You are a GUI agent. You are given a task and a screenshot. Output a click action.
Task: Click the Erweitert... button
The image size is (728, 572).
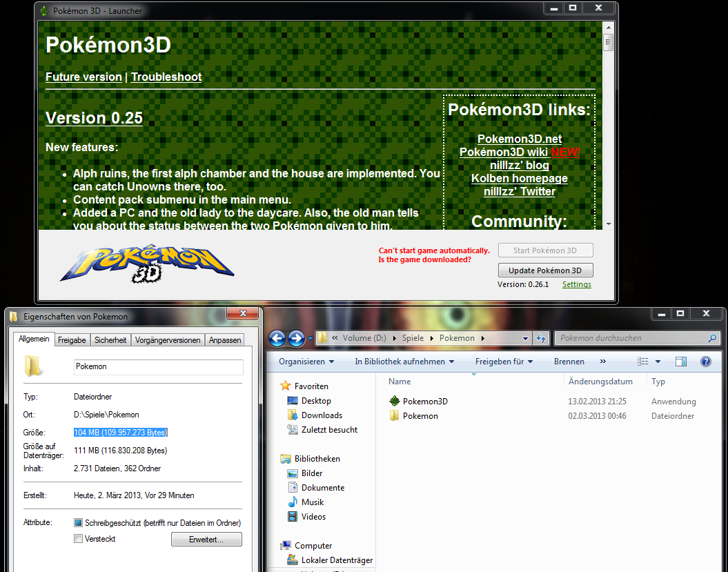(206, 540)
